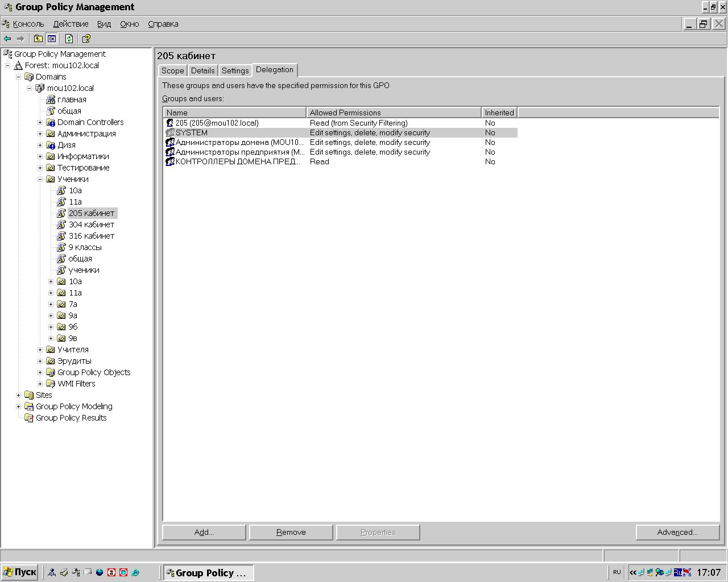Open the Справка menu
The width and height of the screenshot is (728, 582).
pyautogui.click(x=163, y=24)
